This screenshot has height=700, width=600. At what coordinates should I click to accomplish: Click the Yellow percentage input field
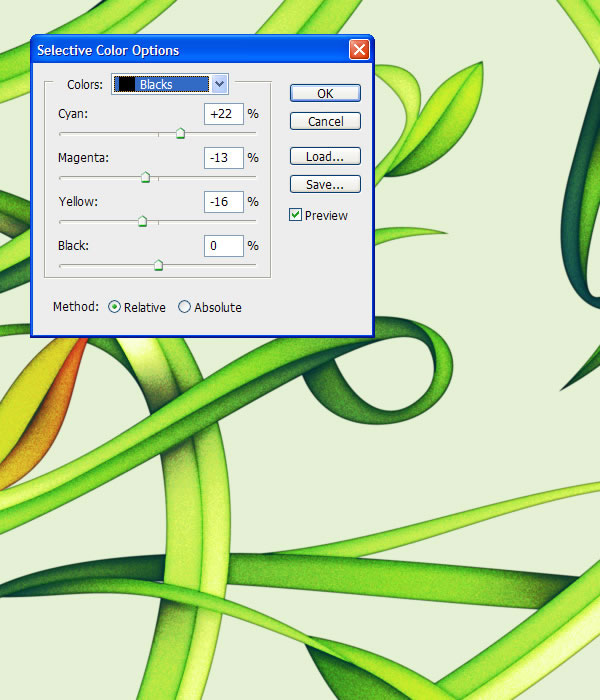pyautogui.click(x=224, y=202)
